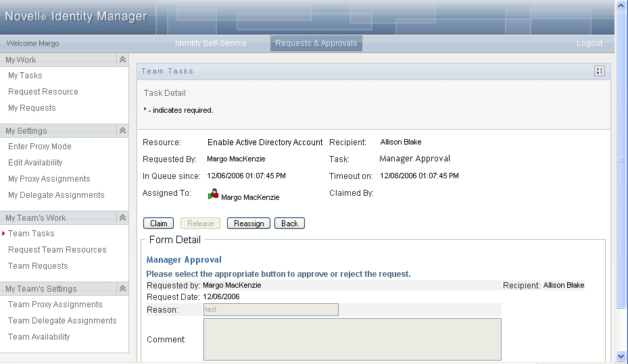Click the Request Date value '12/06/2006'
This screenshot has height=364, width=628.
coord(221,296)
